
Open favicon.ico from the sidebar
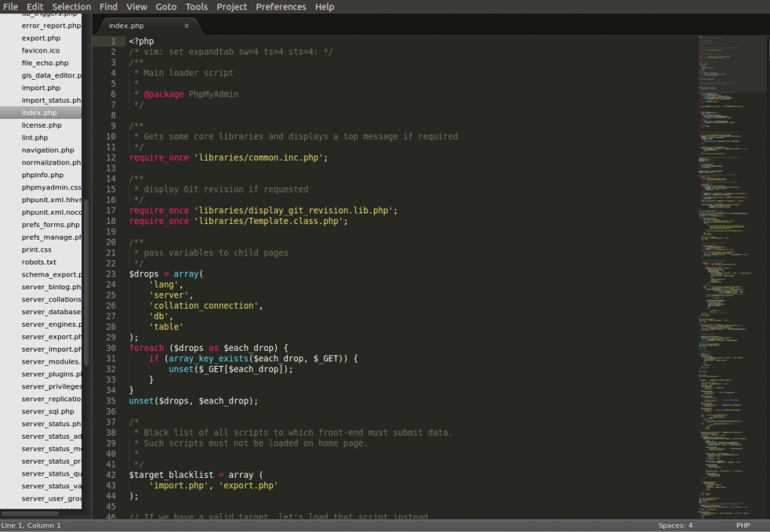pos(41,50)
